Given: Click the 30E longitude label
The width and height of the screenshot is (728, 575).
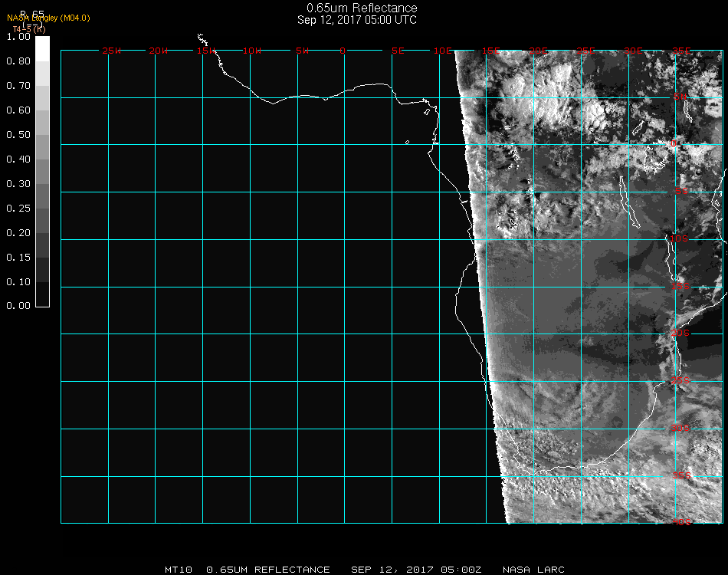Looking at the screenshot, I should pyautogui.click(x=633, y=51).
